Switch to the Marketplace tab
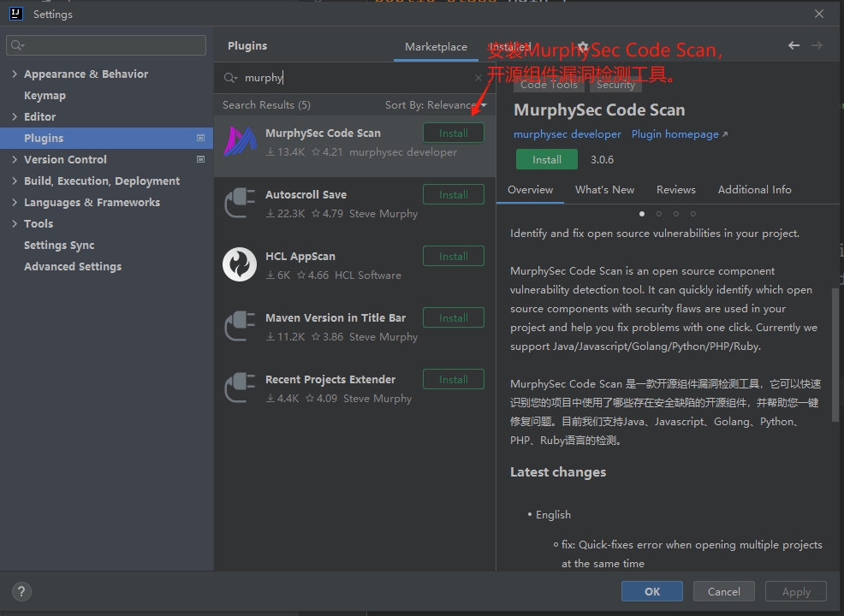Screen dimensions: 844x616 click(436, 47)
